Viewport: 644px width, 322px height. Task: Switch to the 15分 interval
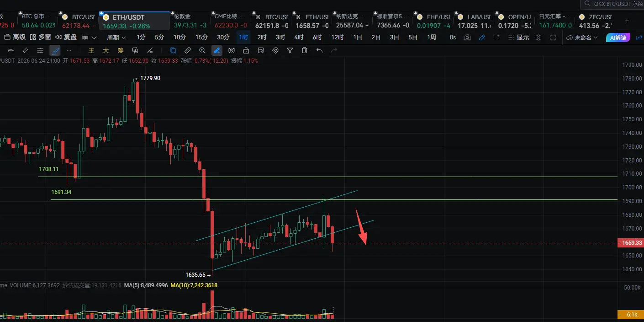pos(201,38)
